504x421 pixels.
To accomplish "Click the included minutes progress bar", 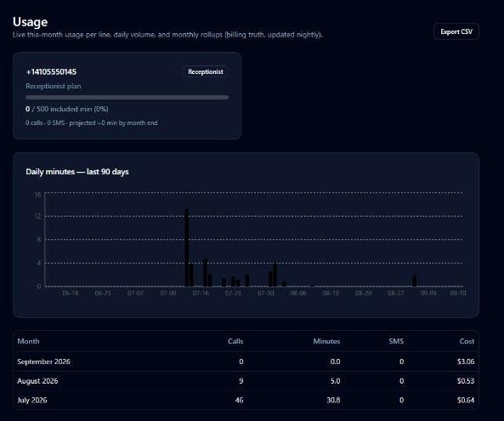I will coord(127,97).
